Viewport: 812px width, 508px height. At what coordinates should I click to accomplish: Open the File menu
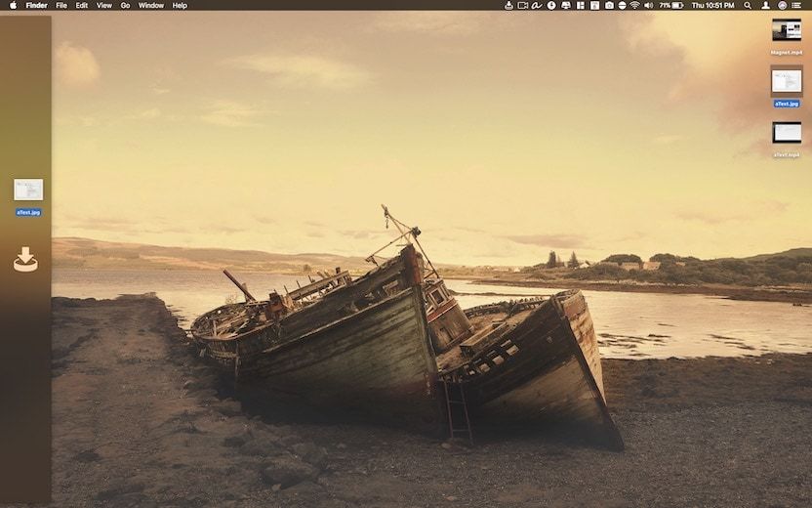[61, 5]
